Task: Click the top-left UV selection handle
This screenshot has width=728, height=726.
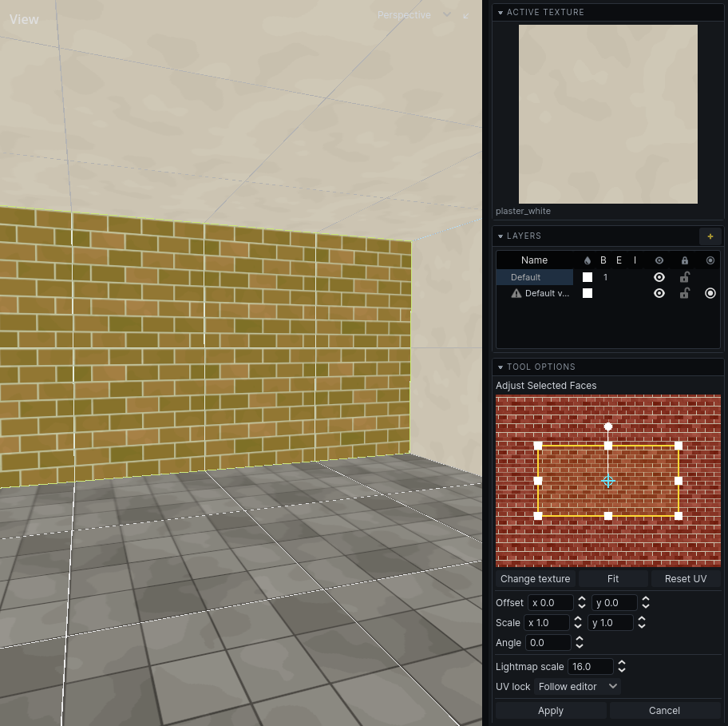Action: pyautogui.click(x=538, y=446)
